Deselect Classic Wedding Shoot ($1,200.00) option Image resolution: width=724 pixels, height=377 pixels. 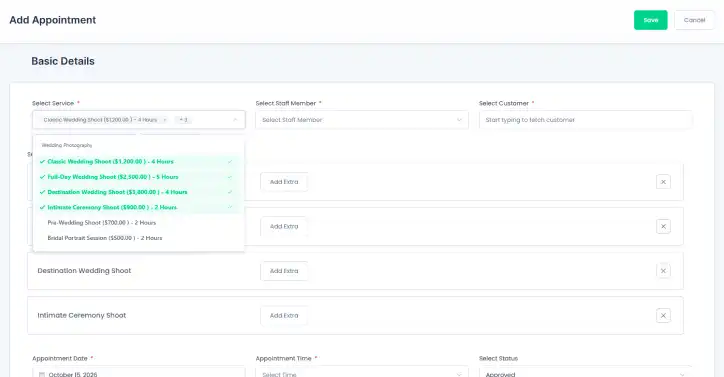coord(139,162)
